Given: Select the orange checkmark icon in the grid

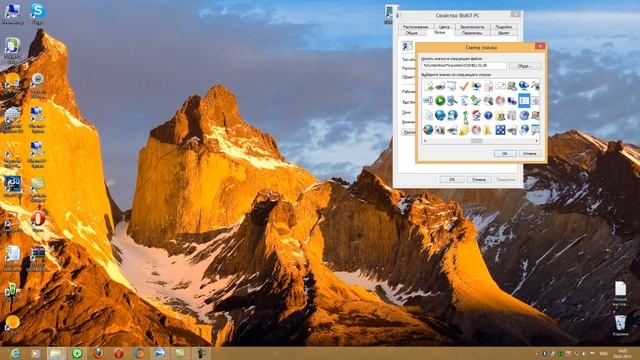Looking at the screenshot, I should [x=464, y=86].
